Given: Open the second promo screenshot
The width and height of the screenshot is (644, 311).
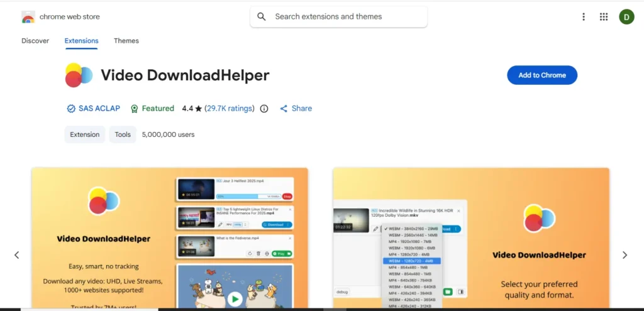Looking at the screenshot, I should (x=471, y=238).
